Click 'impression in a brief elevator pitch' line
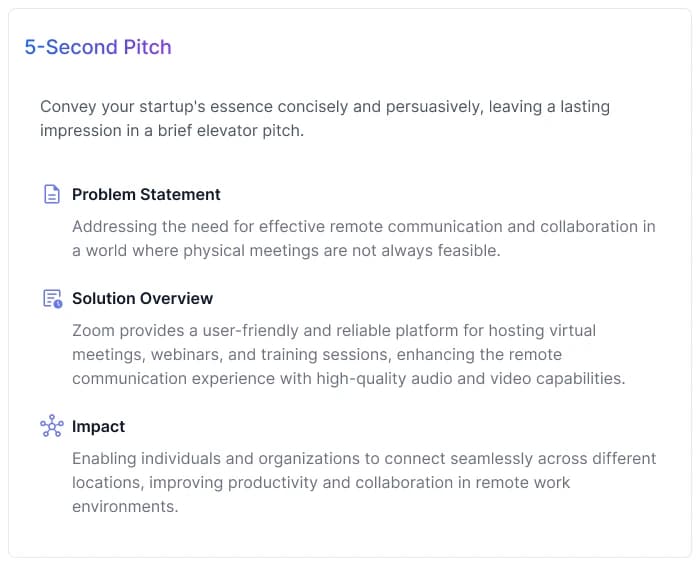The height and width of the screenshot is (566, 700). (172, 131)
